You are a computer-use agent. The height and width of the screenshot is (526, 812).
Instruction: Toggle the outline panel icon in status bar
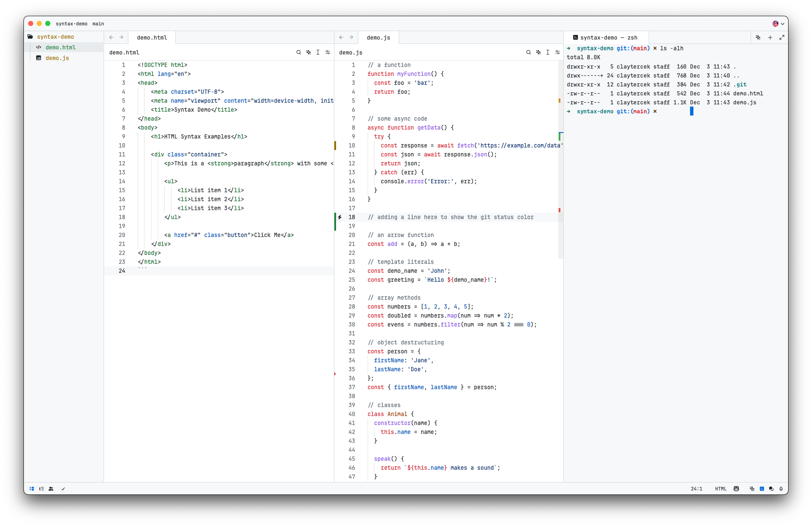41,489
